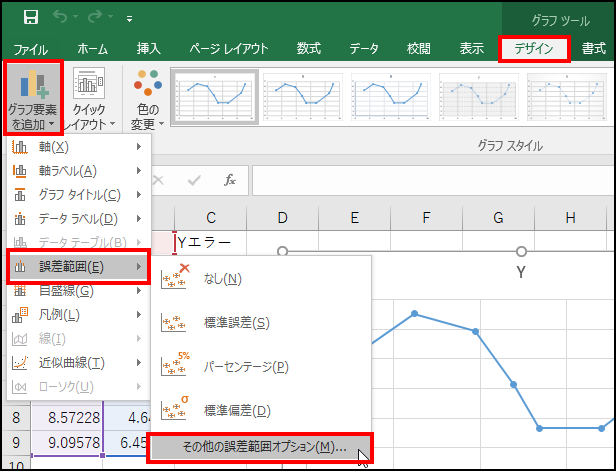Open the 近似曲線(T) submenu
The height and width of the screenshot is (471, 616).
[79, 363]
